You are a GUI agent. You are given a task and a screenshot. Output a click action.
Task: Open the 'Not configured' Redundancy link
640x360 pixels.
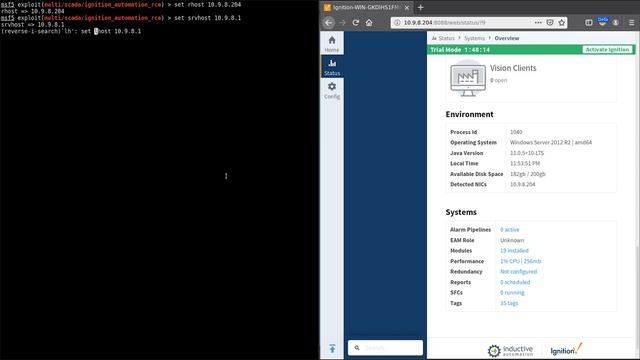pos(518,271)
